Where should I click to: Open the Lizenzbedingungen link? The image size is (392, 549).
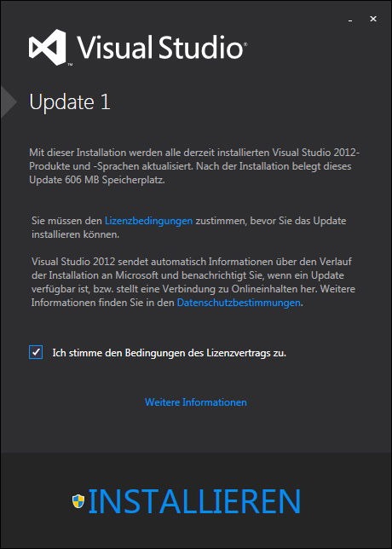coord(149,221)
